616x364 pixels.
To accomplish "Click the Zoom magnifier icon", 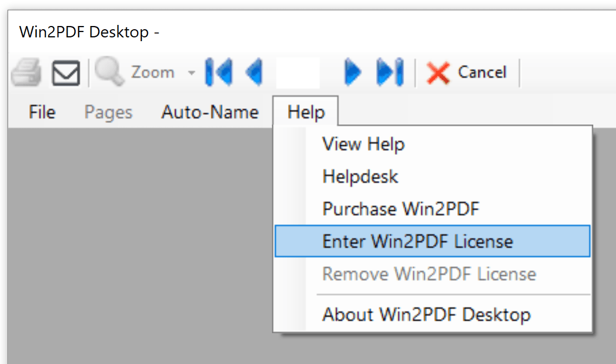I will [109, 71].
